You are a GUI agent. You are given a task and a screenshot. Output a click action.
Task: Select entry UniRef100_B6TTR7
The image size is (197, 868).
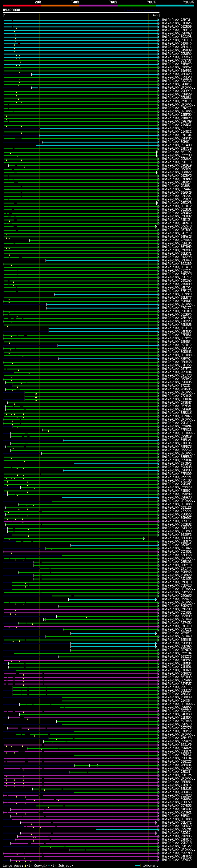(177, 152)
